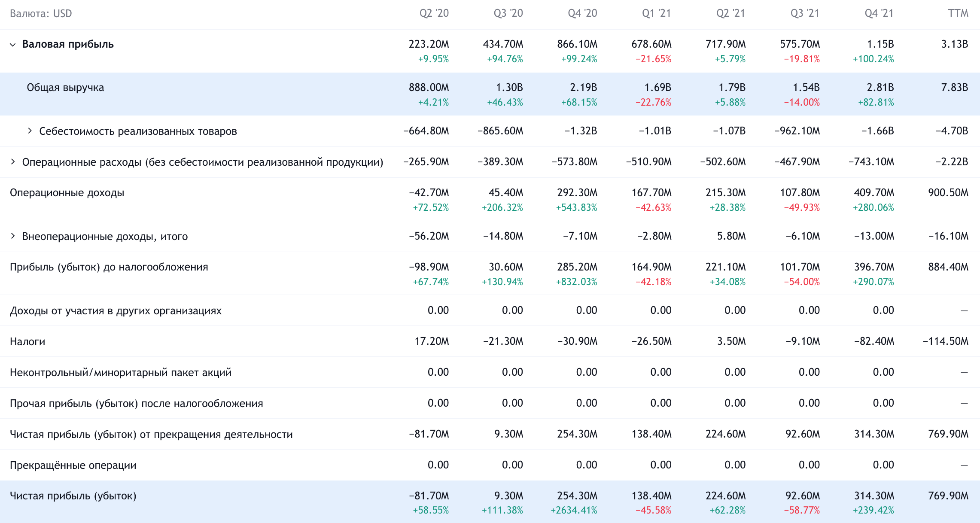Click the +543.83% operating income change
The width and height of the screenshot is (980, 523).
coord(577,208)
